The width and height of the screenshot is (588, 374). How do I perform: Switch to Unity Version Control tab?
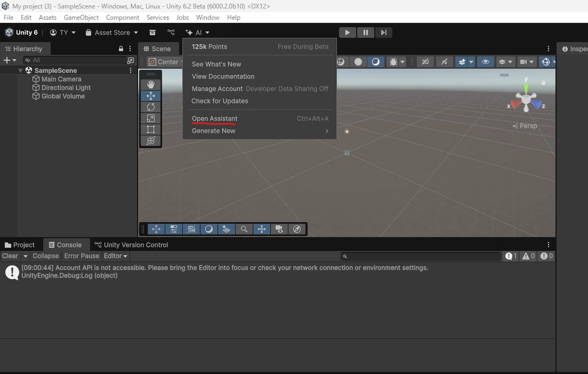pos(131,245)
